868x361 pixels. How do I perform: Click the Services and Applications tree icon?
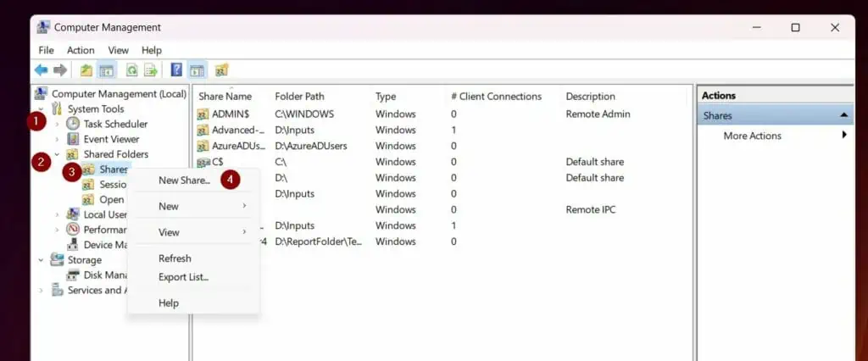tap(57, 290)
